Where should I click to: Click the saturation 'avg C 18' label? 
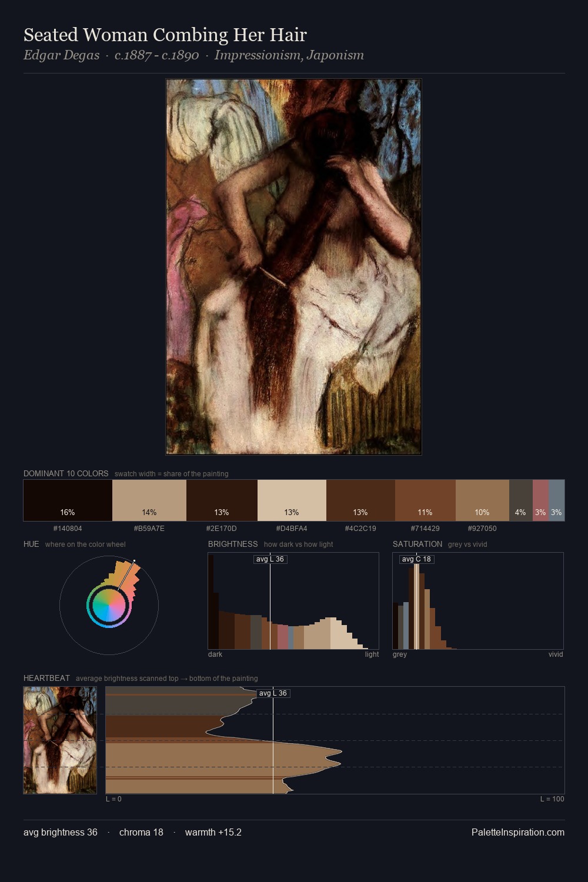tap(416, 559)
